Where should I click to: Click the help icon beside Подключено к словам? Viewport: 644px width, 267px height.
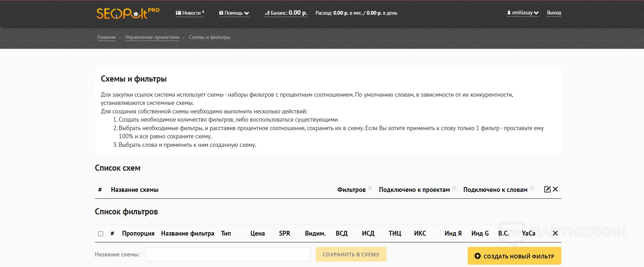click(x=532, y=188)
